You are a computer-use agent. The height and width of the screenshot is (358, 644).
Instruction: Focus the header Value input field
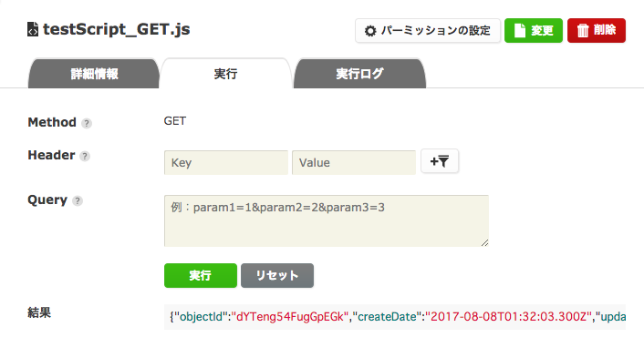(354, 162)
